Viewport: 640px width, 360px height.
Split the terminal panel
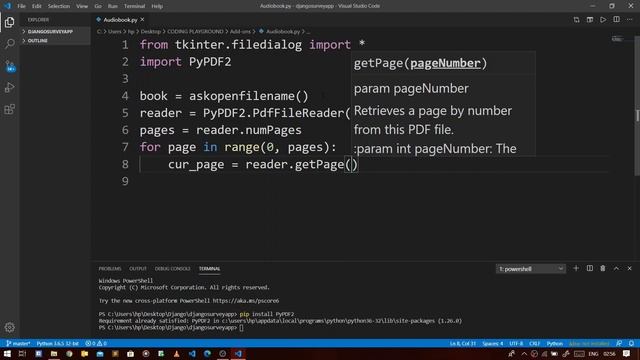[590, 268]
